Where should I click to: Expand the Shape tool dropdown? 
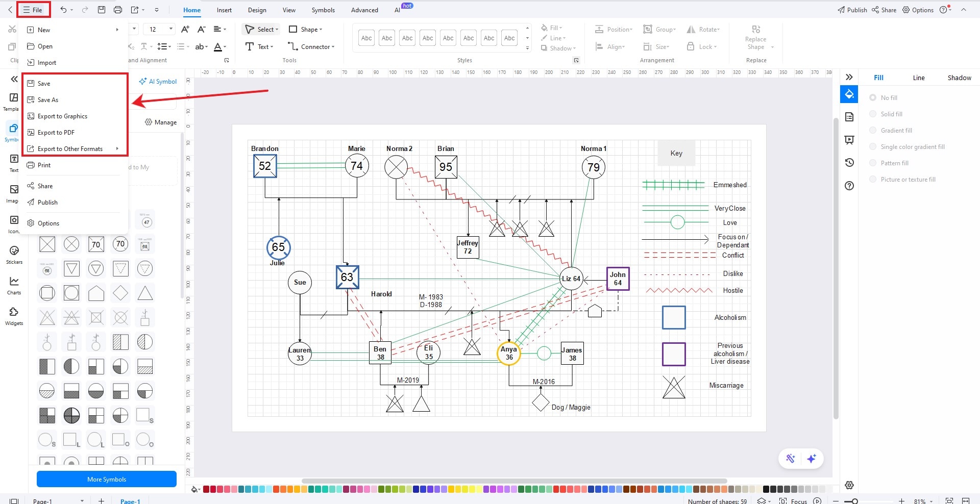(321, 30)
